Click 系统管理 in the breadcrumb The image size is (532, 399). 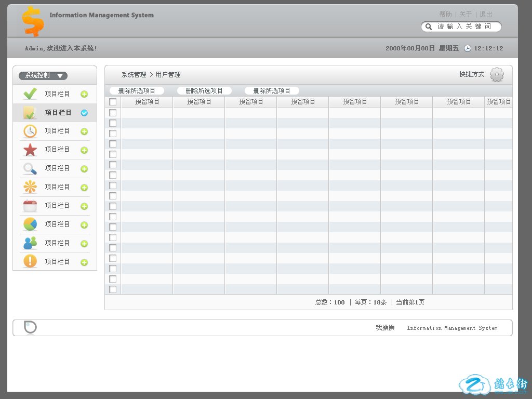point(134,75)
